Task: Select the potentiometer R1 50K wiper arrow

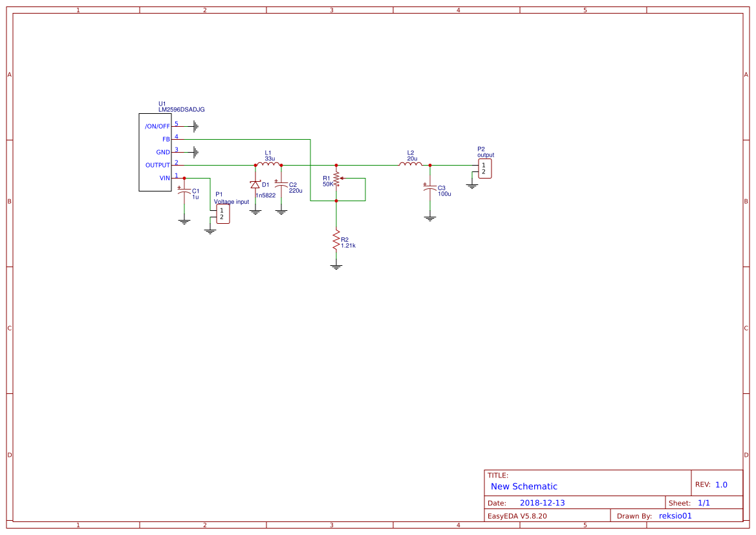Action: (341, 179)
